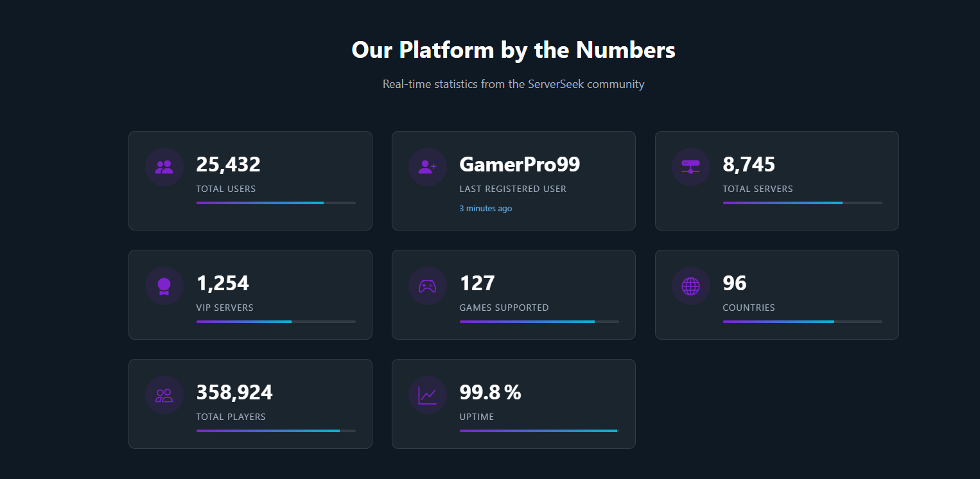Click the Countries progress bar

click(802, 322)
